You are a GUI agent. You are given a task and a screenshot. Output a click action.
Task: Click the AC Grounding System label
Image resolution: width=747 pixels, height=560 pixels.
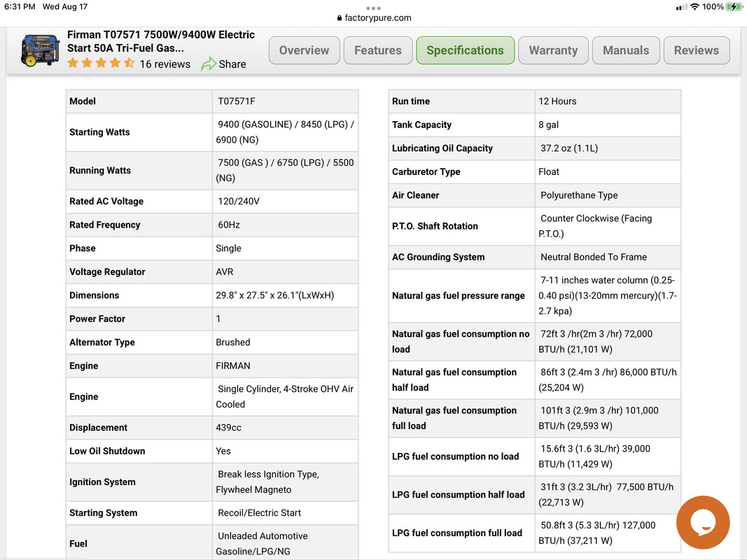[438, 257]
